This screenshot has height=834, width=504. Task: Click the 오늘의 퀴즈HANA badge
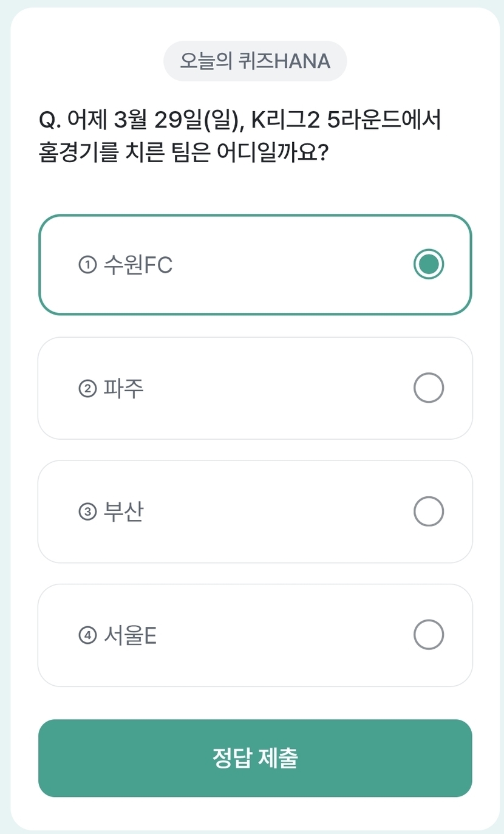[x=255, y=61]
